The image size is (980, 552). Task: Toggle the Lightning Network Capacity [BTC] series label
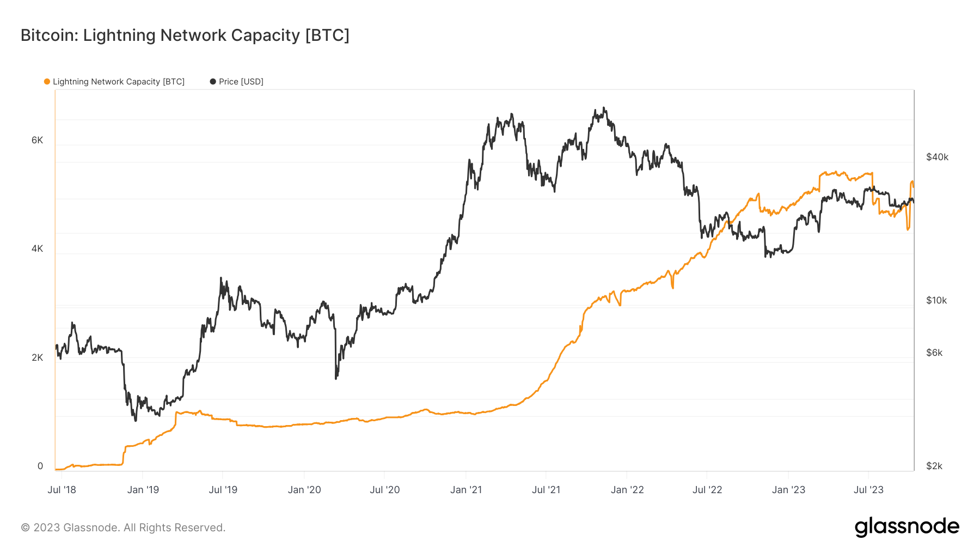coord(119,82)
